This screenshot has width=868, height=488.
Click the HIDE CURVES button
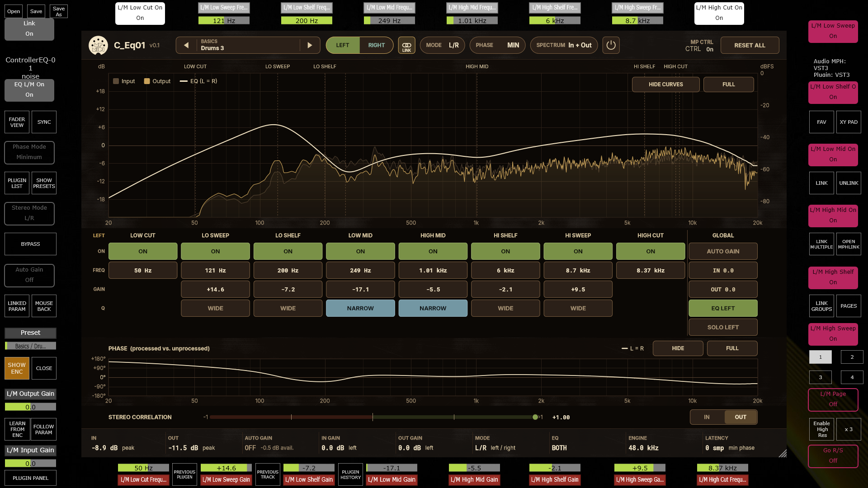point(665,84)
